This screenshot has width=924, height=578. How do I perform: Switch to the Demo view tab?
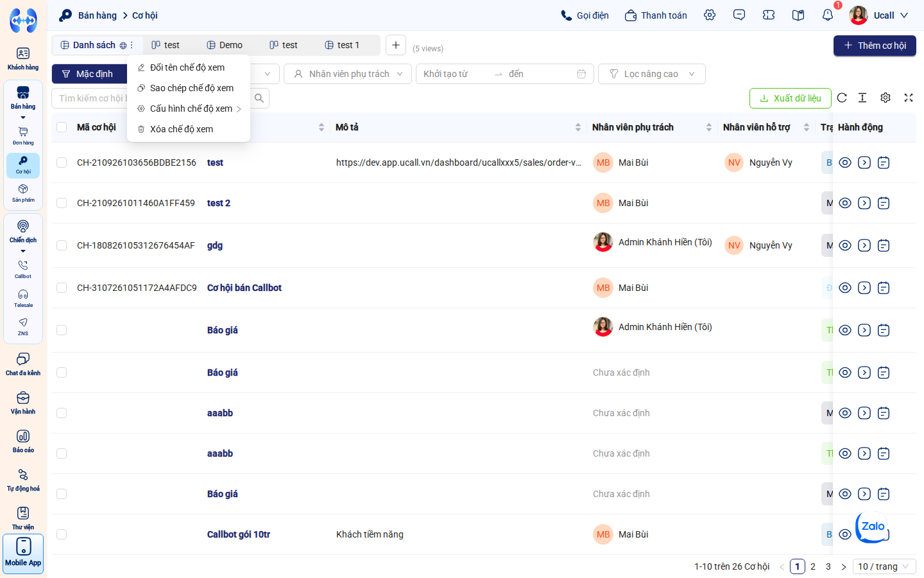(225, 45)
